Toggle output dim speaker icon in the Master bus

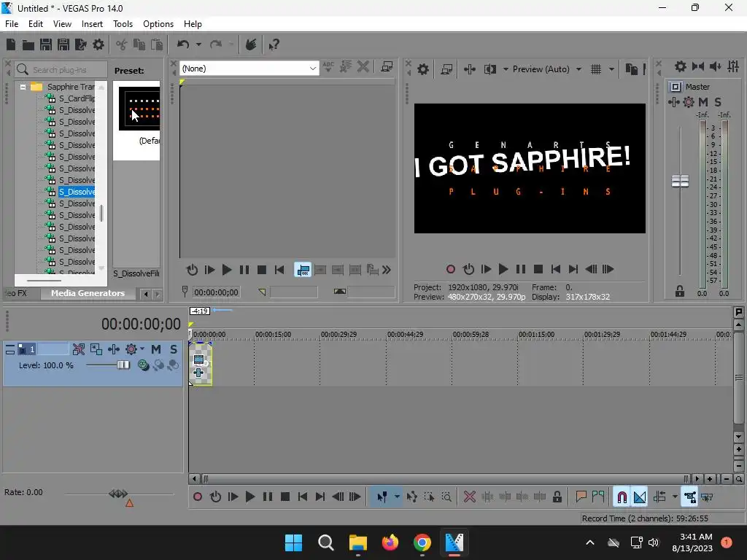pos(716,66)
